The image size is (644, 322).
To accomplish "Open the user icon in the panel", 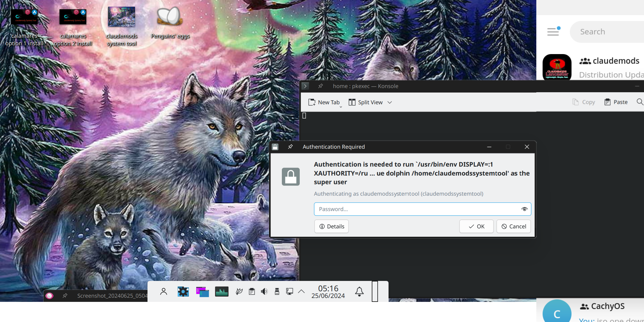I will click(163, 291).
